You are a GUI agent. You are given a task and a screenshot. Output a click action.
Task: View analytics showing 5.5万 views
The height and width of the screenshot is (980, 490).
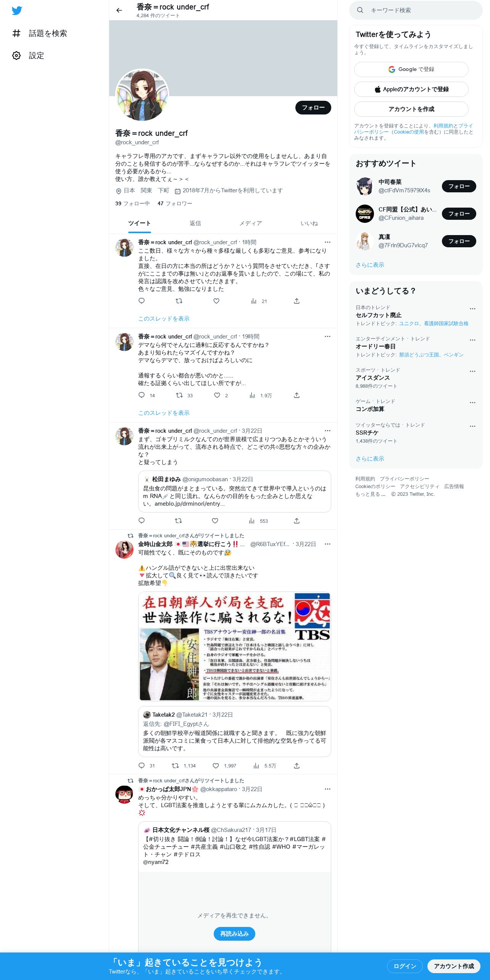265,766
